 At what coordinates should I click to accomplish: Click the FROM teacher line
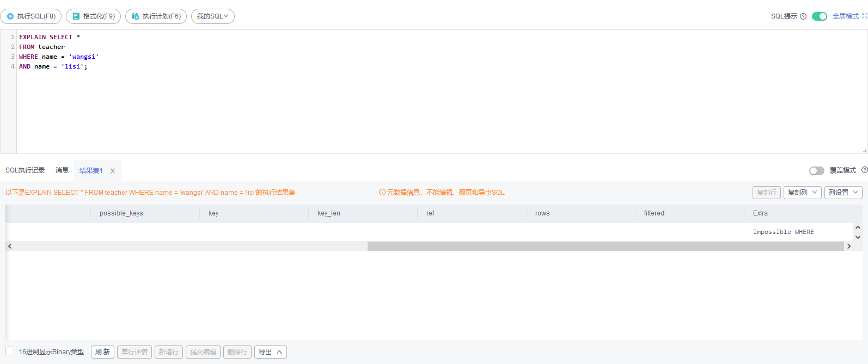point(42,47)
